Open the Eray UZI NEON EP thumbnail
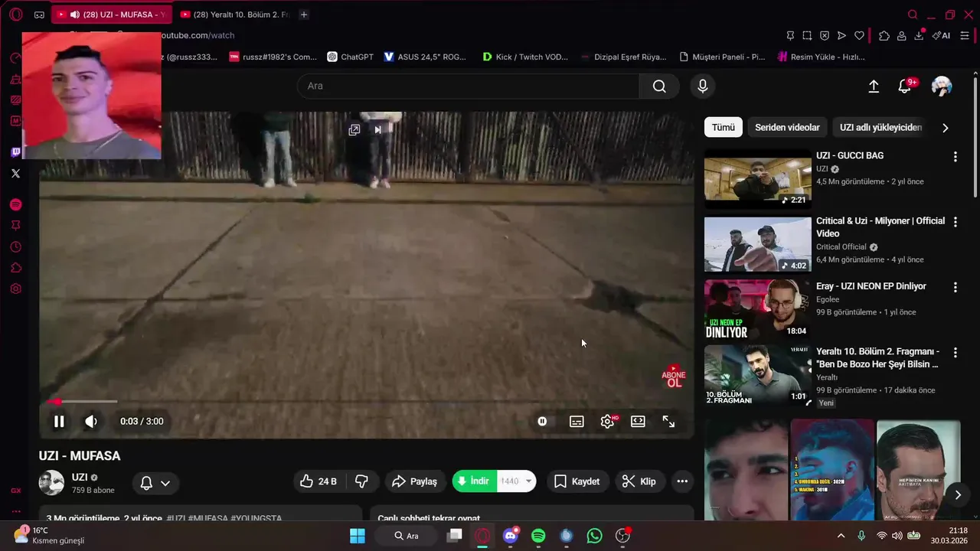 pyautogui.click(x=758, y=309)
